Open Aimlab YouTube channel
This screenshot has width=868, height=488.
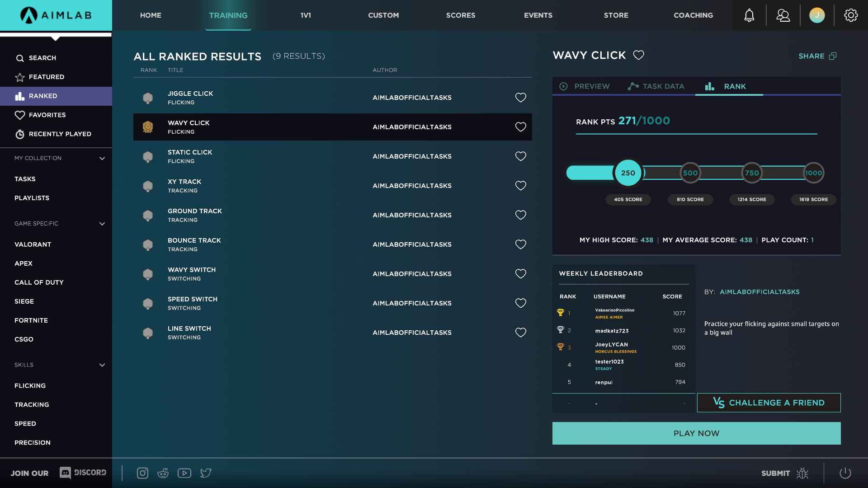184,473
